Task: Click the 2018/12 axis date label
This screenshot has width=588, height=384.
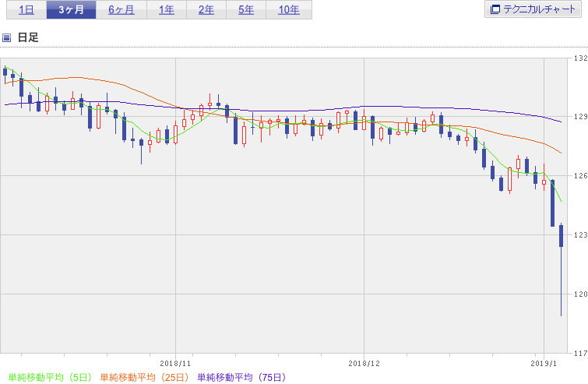Action: click(x=364, y=364)
